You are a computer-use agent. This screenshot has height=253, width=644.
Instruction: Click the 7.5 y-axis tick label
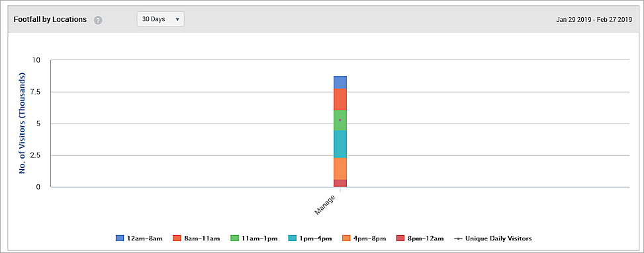pyautogui.click(x=34, y=92)
